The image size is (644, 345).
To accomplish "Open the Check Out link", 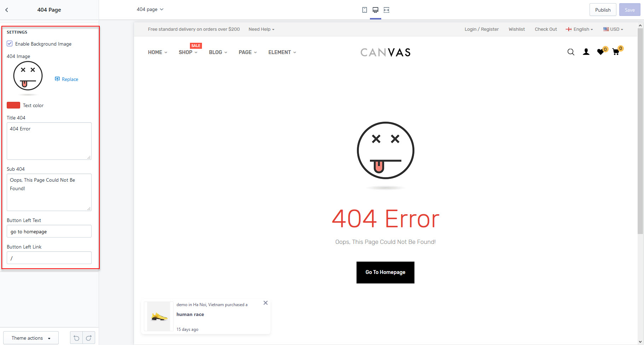I will pos(546,29).
